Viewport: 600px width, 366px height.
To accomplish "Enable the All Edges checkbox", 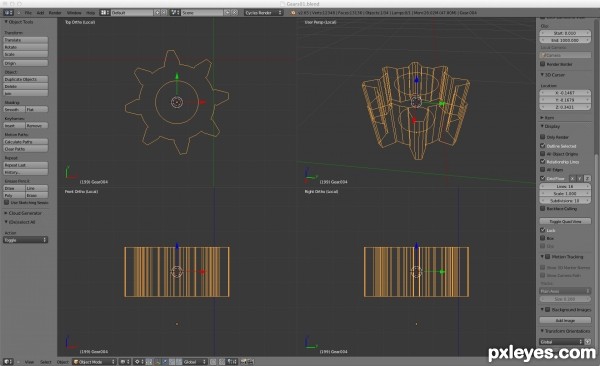I will pyautogui.click(x=543, y=169).
